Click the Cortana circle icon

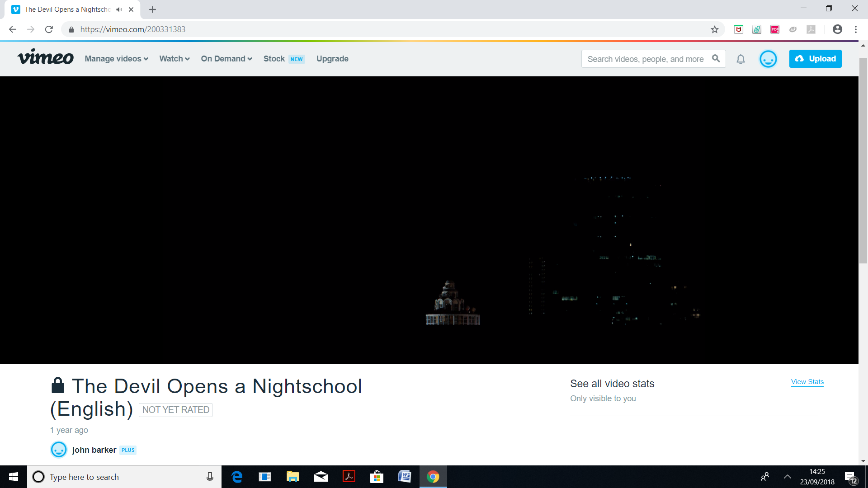(38, 477)
